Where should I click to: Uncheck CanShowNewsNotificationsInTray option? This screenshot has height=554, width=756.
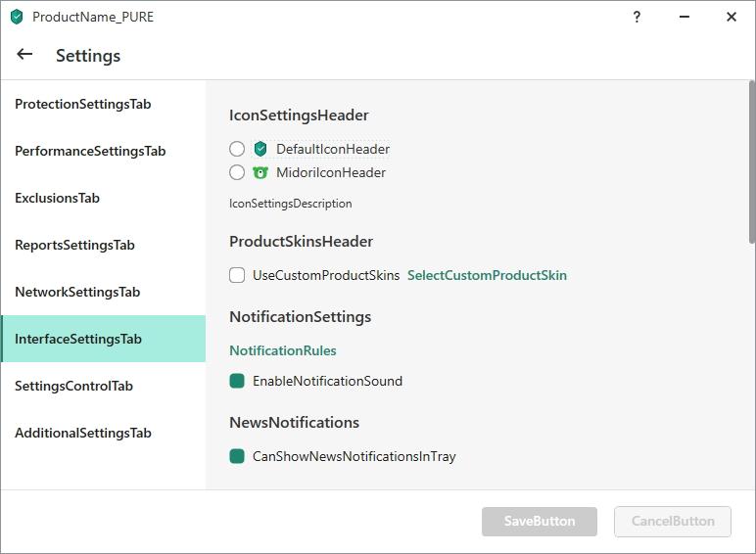(237, 456)
